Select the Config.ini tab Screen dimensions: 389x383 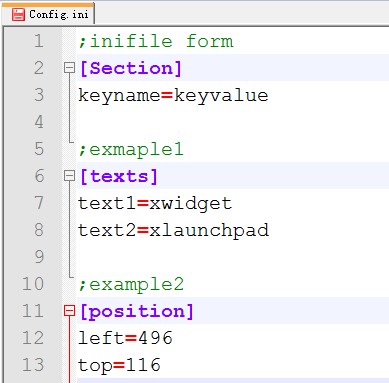click(x=48, y=14)
